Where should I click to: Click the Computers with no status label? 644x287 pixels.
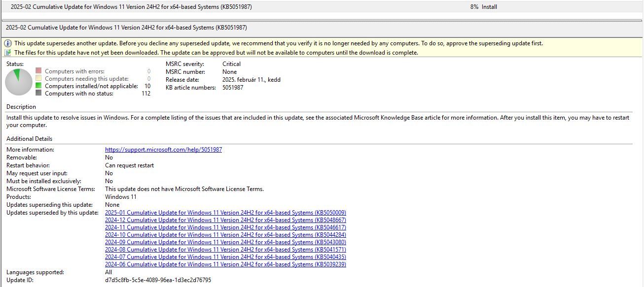79,94
